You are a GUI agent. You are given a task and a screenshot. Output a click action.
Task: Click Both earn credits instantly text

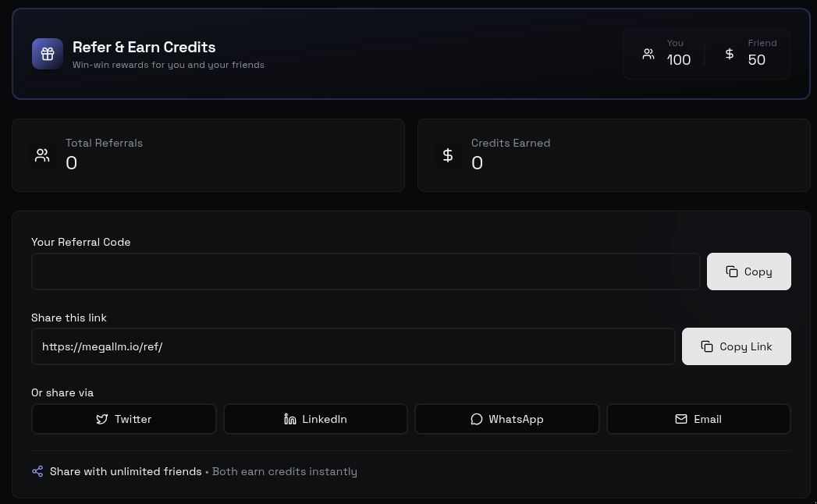[x=285, y=471]
